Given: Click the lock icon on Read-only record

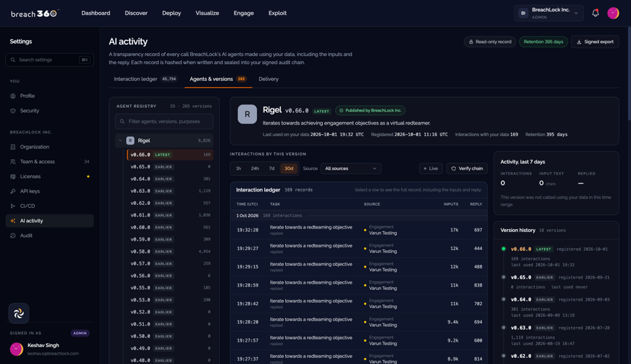Looking at the screenshot, I should coord(471,42).
